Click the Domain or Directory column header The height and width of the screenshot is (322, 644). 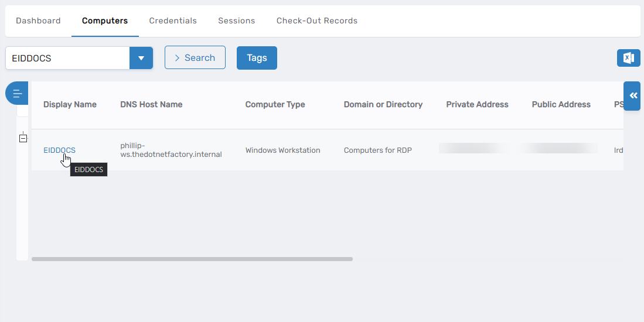coord(383,105)
